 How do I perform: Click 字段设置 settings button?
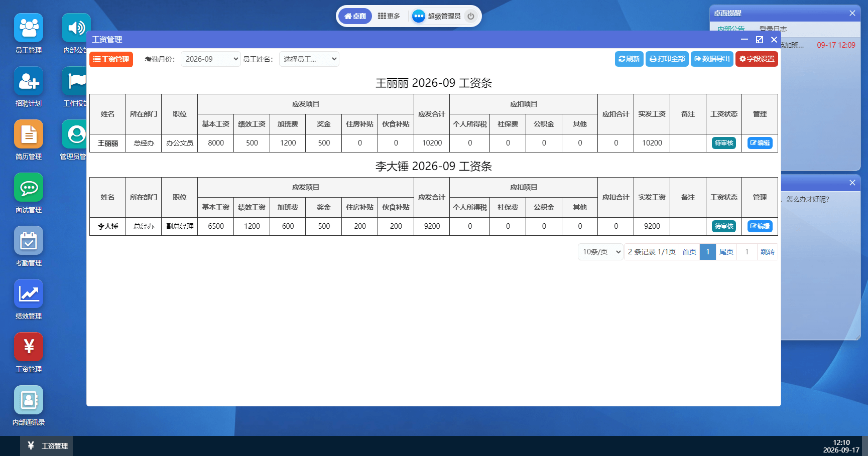coord(757,59)
